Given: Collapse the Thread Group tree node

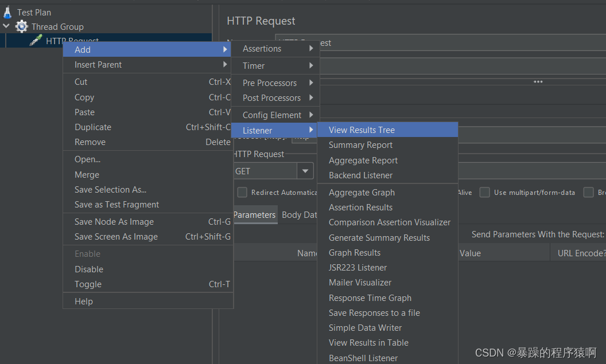Looking at the screenshot, I should [x=6, y=26].
